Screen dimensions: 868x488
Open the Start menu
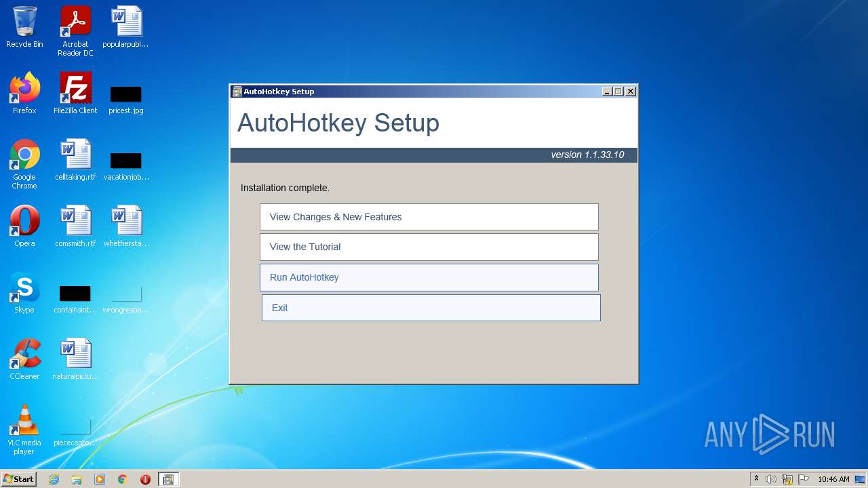click(18, 479)
